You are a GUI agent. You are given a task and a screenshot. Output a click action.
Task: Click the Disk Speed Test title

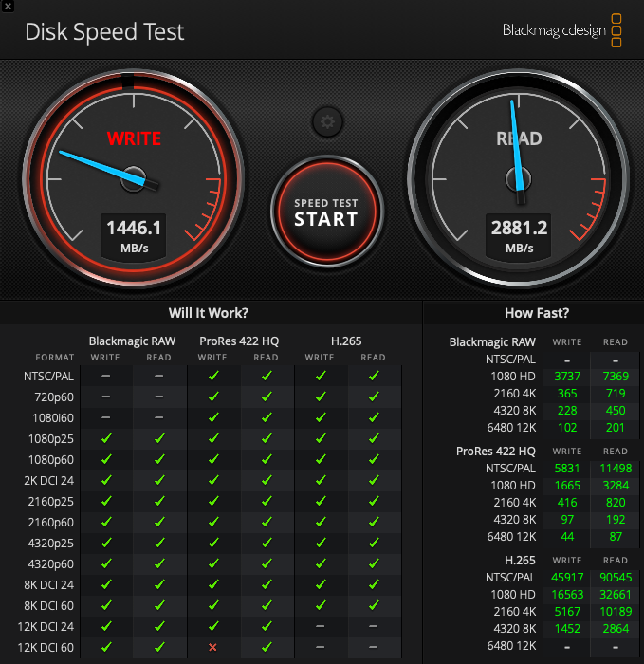104,32
